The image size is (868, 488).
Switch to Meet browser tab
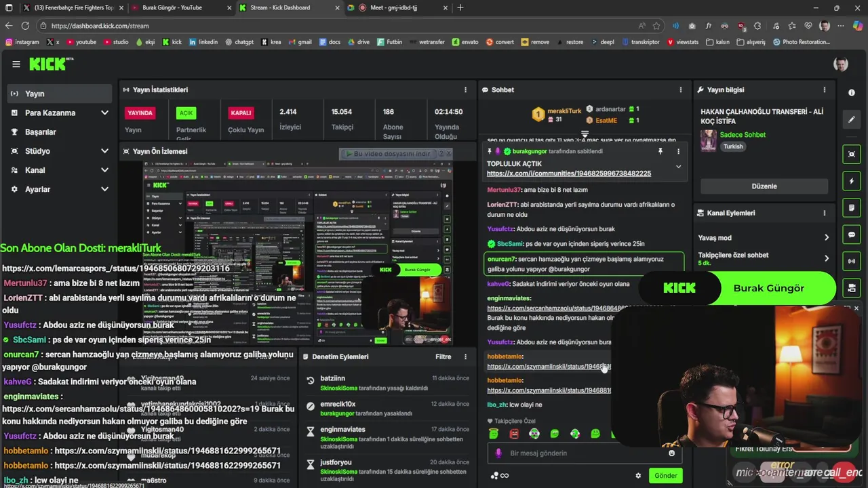pos(397,7)
